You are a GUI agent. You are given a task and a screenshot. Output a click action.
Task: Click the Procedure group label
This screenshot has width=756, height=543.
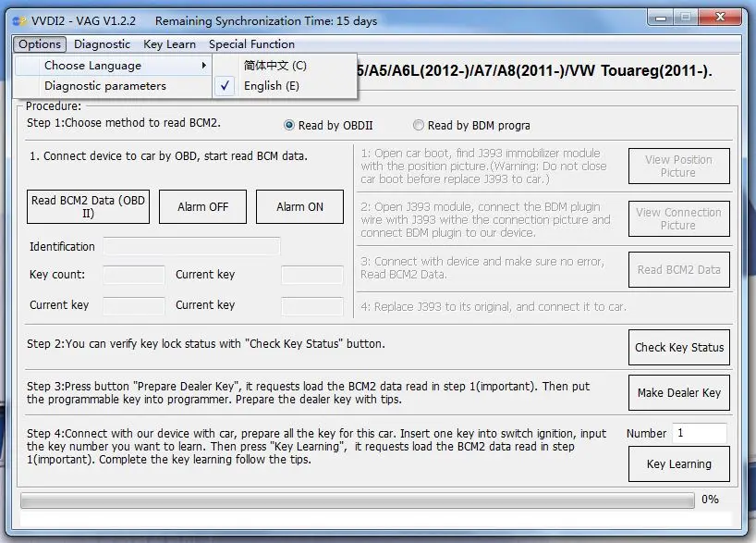[54, 105]
